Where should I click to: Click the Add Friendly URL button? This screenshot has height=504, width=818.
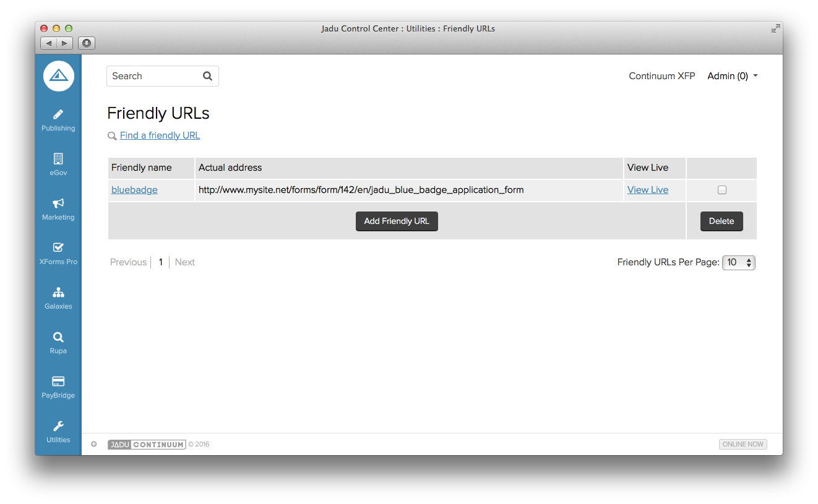[x=397, y=221]
